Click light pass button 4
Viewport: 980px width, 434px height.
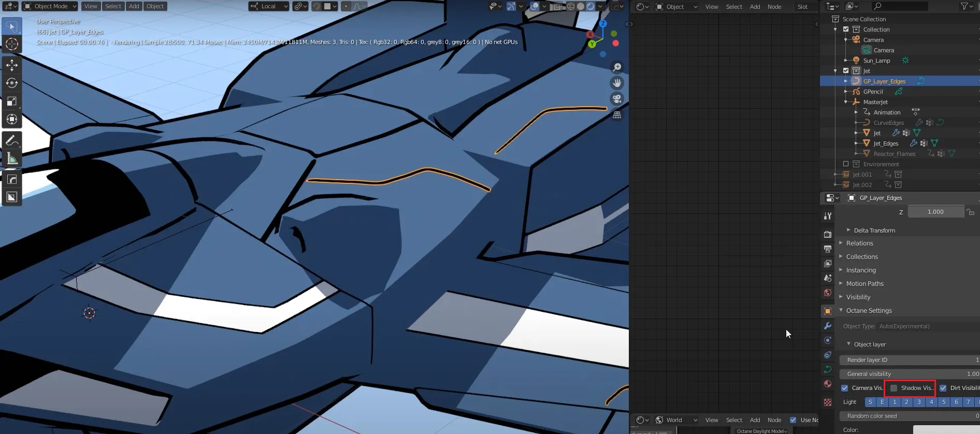[931, 402]
